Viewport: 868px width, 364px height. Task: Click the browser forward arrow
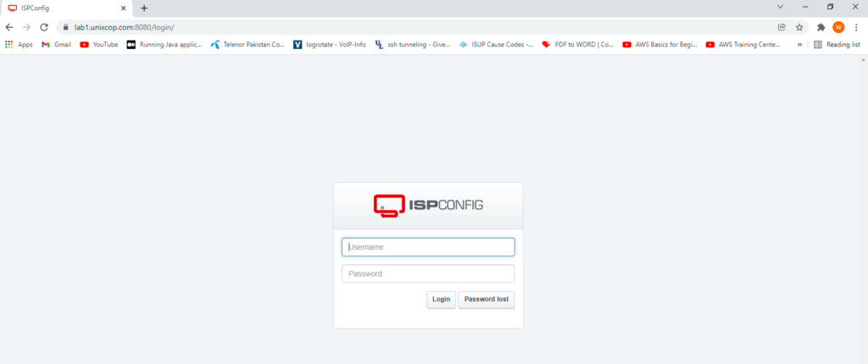(26, 27)
